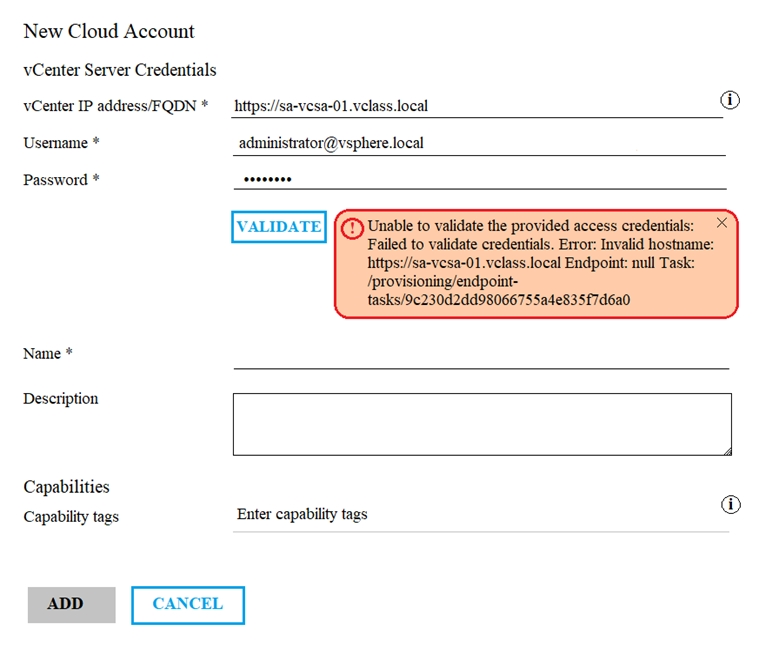Click the red exclamation error icon
Screen dimensions: 765x654
click(351, 229)
